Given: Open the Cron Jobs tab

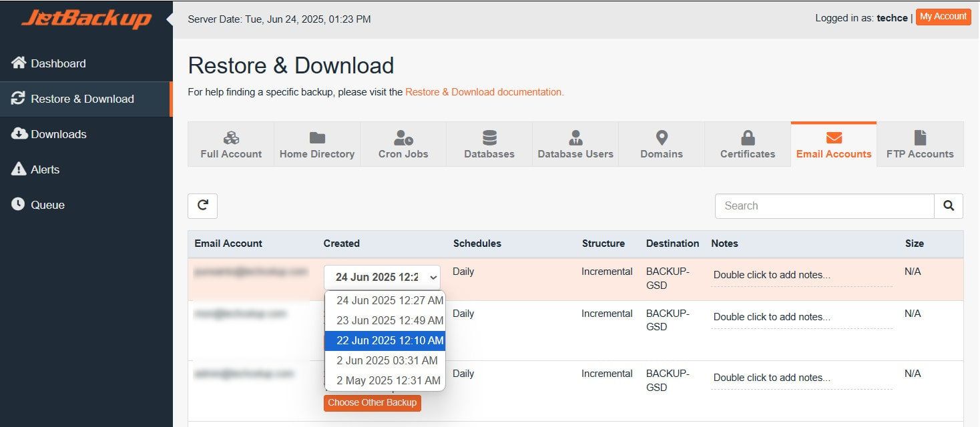Looking at the screenshot, I should pos(403,144).
